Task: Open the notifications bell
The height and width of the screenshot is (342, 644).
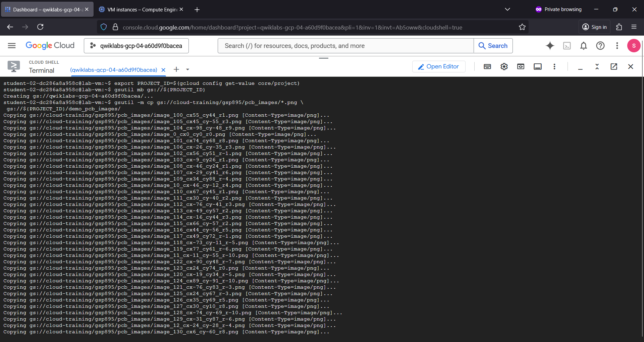Action: pos(584,46)
